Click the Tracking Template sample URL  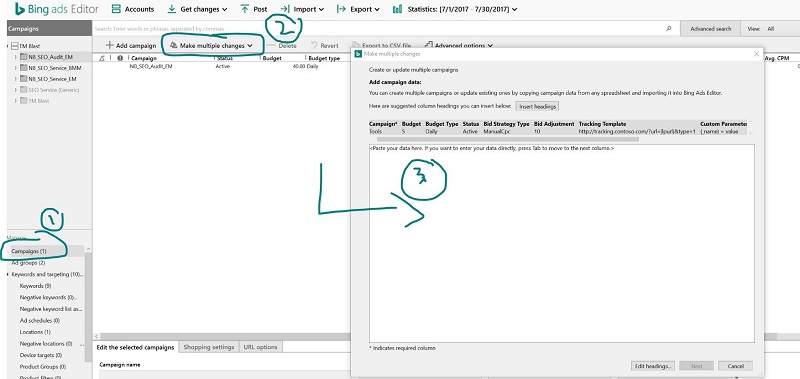point(637,131)
